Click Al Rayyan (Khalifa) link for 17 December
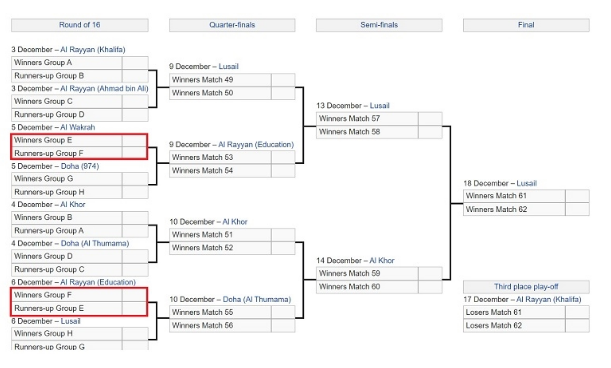This screenshot has height=368, width=611. [x=549, y=299]
